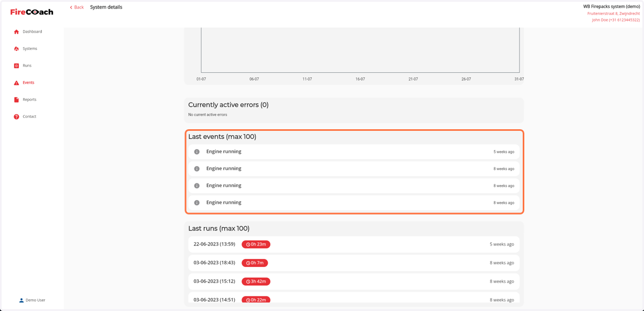Click the No current active errors text
644x311 pixels.
point(208,115)
